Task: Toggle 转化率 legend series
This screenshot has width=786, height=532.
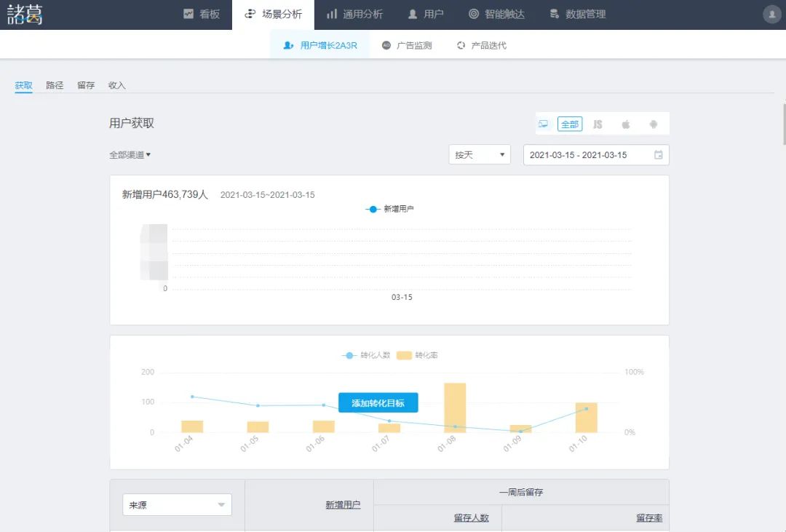Action: coord(417,355)
